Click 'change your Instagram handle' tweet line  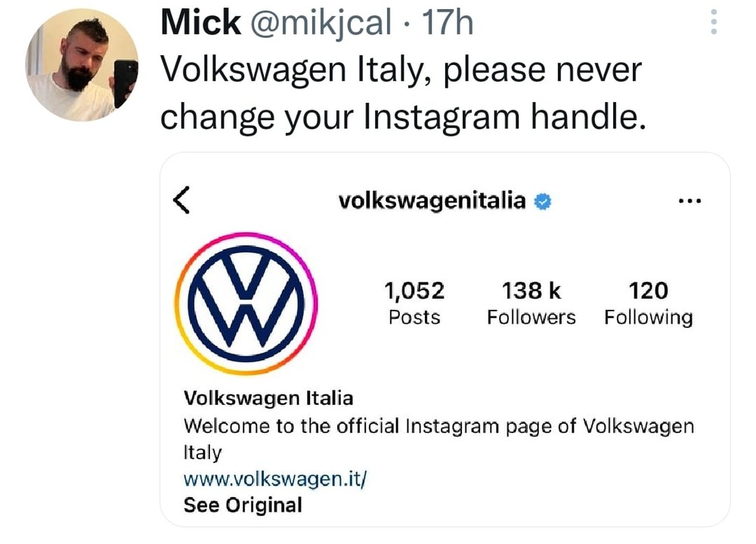point(404,116)
